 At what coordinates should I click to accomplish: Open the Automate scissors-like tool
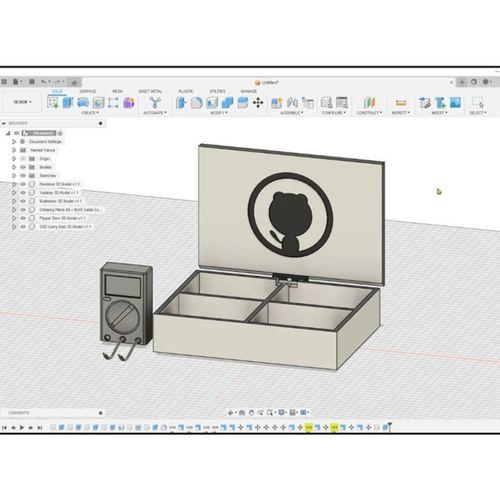(155, 102)
